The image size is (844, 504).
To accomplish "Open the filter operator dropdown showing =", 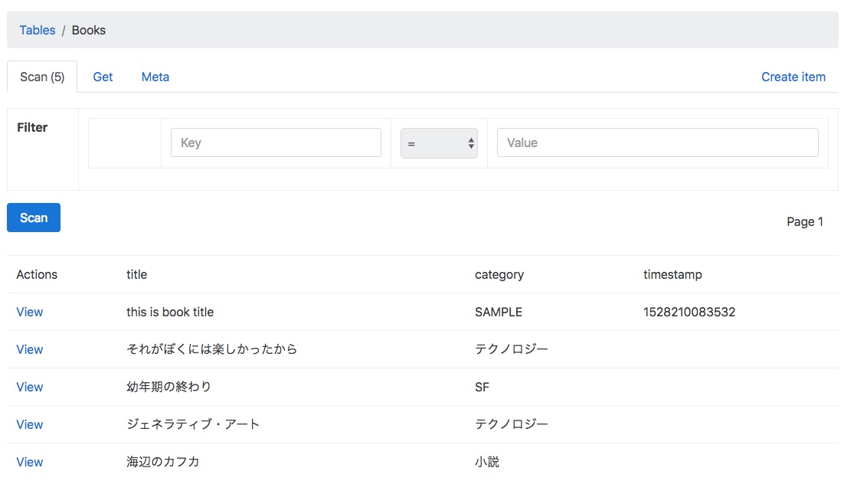I will click(x=439, y=143).
